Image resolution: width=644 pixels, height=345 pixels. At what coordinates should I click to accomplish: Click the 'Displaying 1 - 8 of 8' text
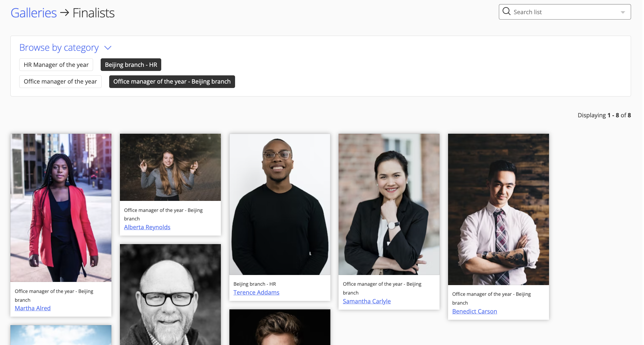click(x=604, y=115)
